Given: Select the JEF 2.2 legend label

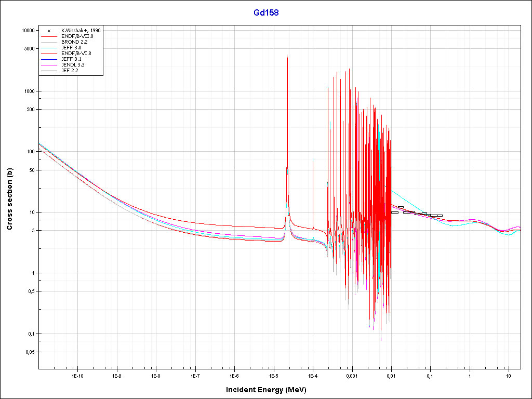Looking at the screenshot, I should coord(70,71).
